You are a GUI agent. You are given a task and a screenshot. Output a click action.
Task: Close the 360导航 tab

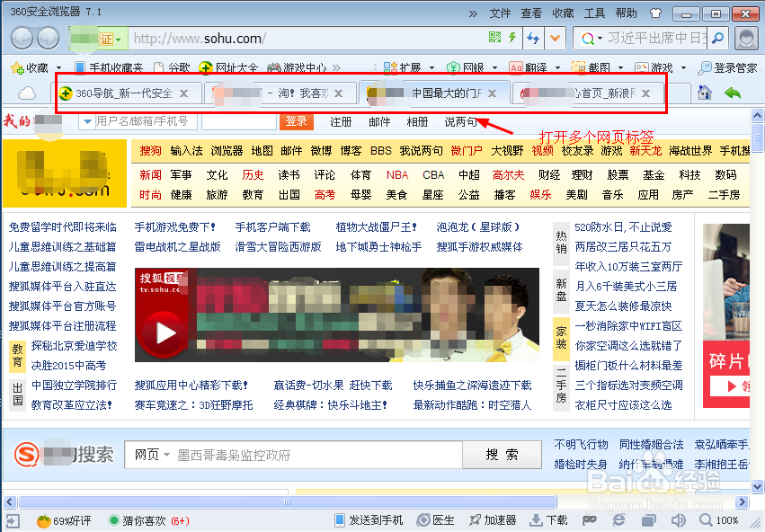point(184,93)
